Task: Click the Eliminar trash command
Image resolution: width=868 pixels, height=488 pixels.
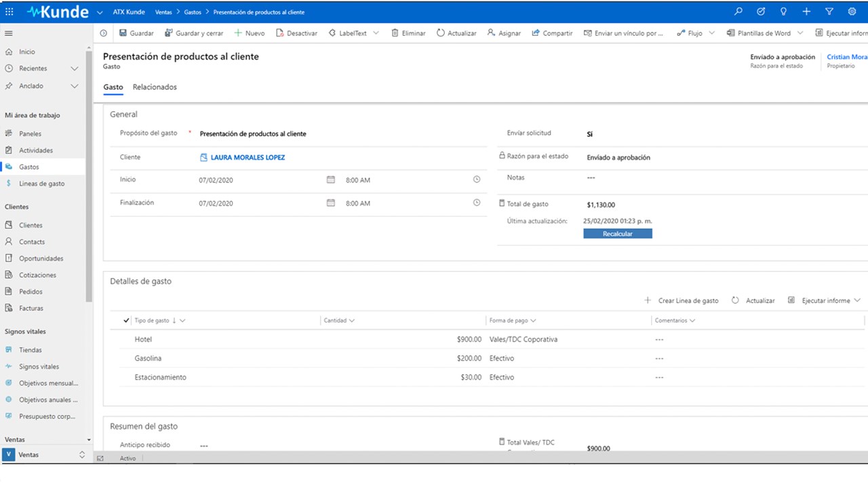Action: point(409,33)
